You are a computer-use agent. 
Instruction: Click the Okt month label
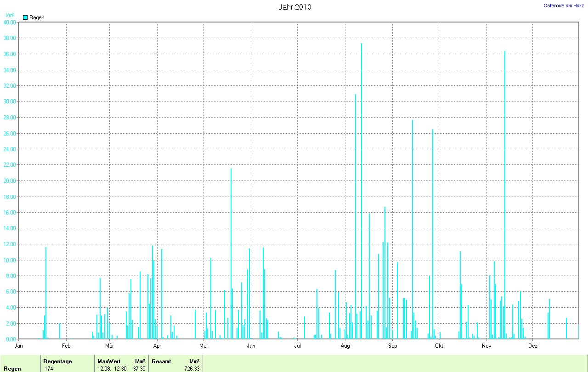[439, 345]
